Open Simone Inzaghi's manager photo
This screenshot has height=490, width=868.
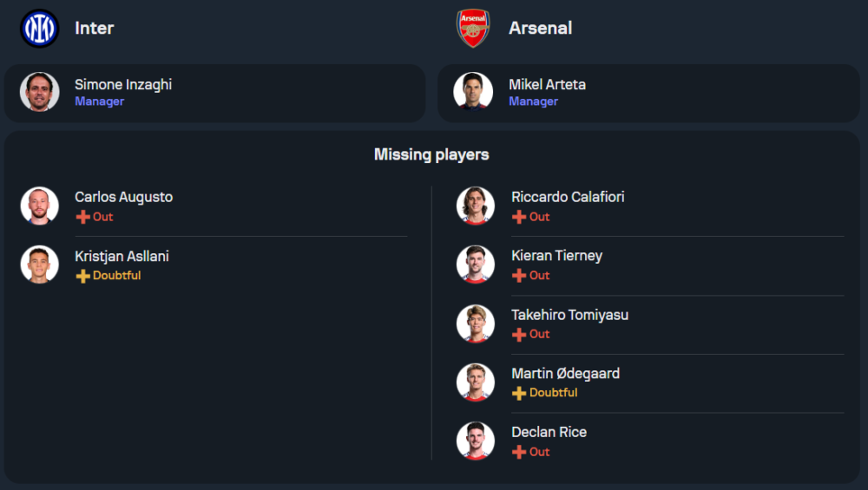coord(40,92)
